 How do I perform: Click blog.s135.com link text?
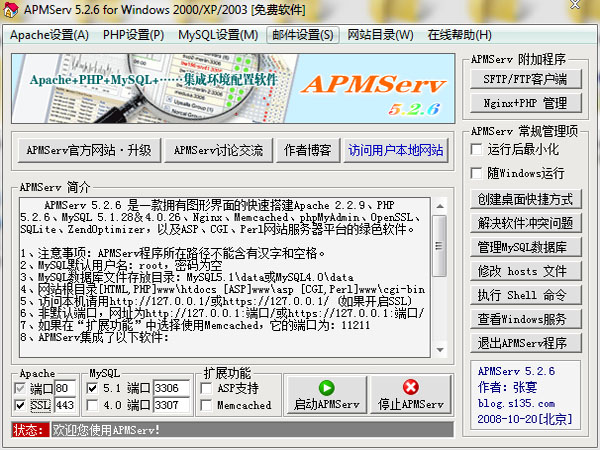[516, 403]
